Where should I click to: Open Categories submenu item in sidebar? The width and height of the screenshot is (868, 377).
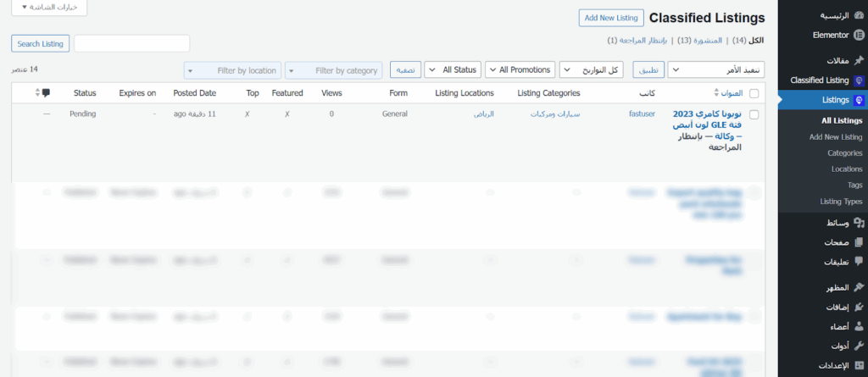tap(844, 153)
